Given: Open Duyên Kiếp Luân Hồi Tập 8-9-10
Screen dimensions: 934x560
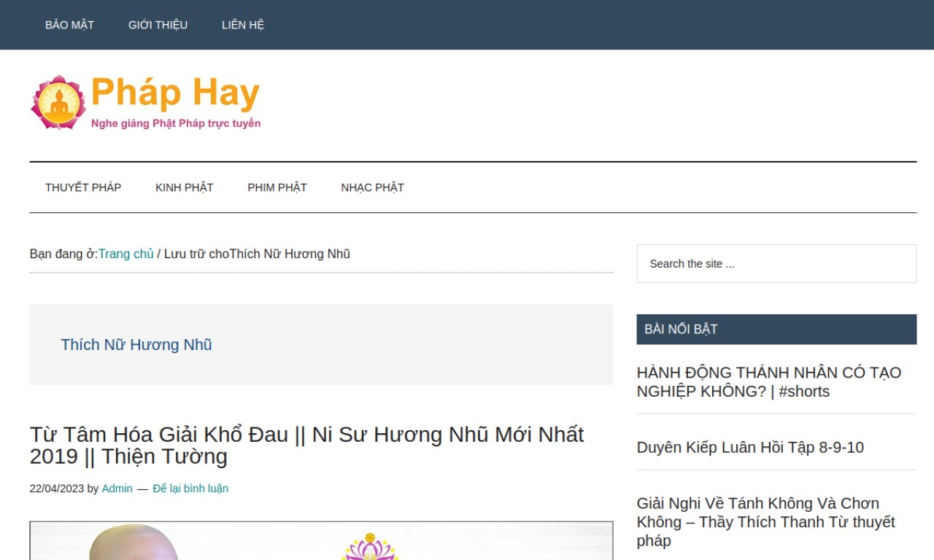Looking at the screenshot, I should pyautogui.click(x=750, y=448).
